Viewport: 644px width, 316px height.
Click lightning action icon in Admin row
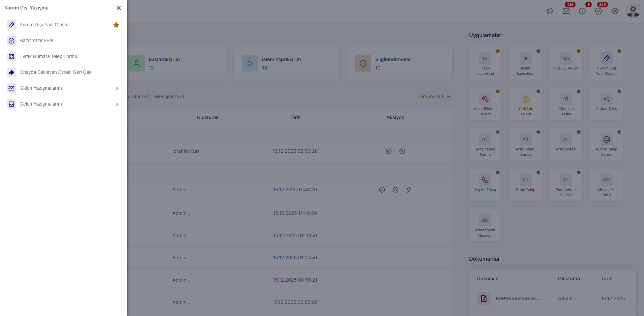pos(409,190)
